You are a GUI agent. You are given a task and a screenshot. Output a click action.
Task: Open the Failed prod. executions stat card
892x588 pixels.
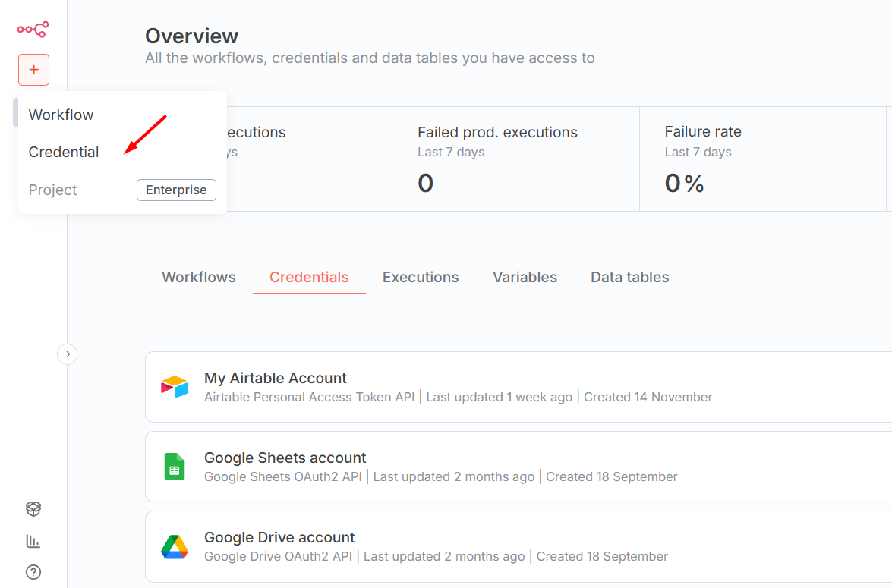pos(515,159)
